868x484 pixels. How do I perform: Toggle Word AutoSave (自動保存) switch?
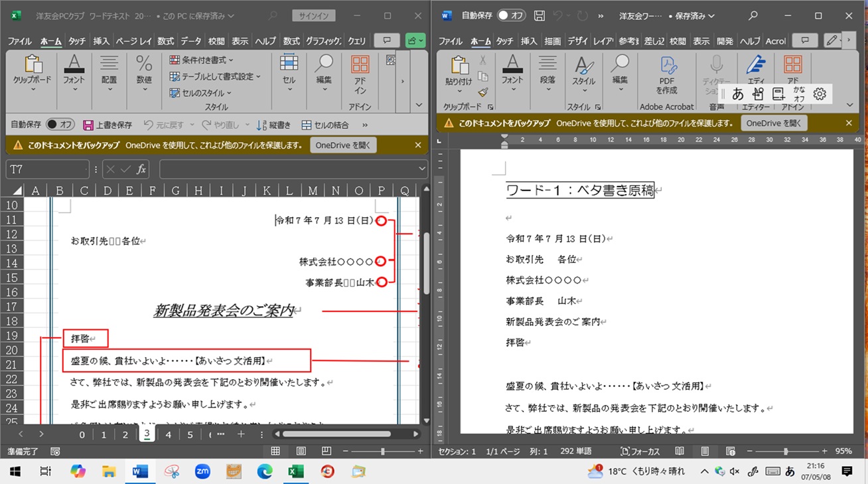[512, 15]
